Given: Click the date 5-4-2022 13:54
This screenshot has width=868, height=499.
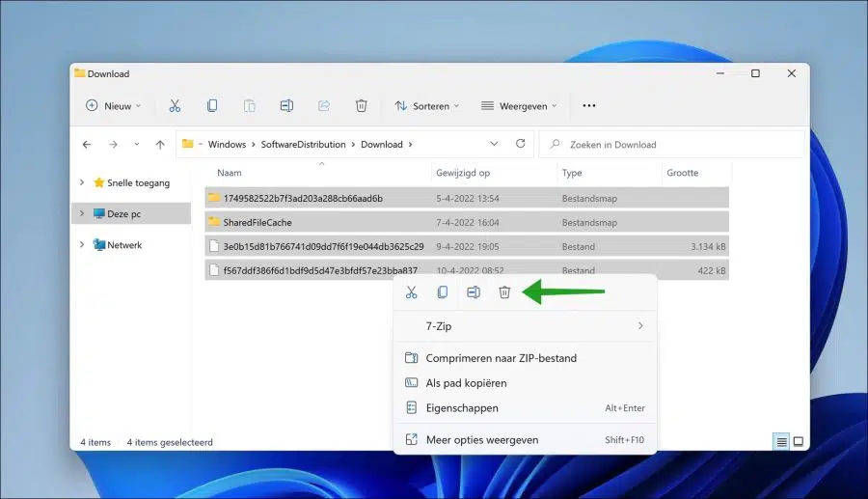Looking at the screenshot, I should 468,198.
